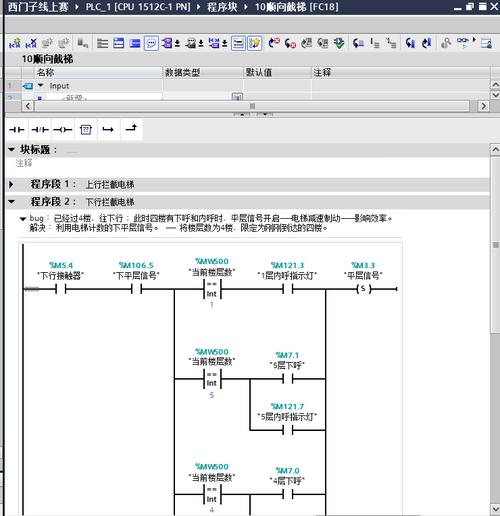
Task: Click the open branch icon
Action: click(x=108, y=130)
